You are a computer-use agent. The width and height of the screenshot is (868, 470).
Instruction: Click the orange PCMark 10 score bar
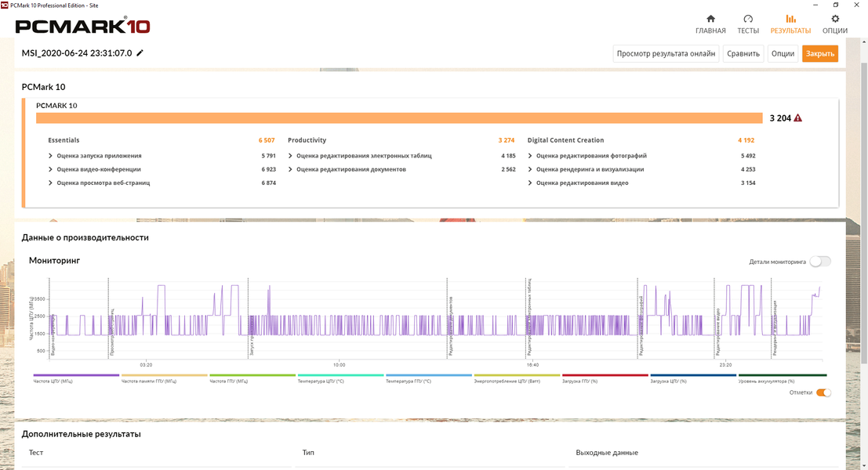399,117
